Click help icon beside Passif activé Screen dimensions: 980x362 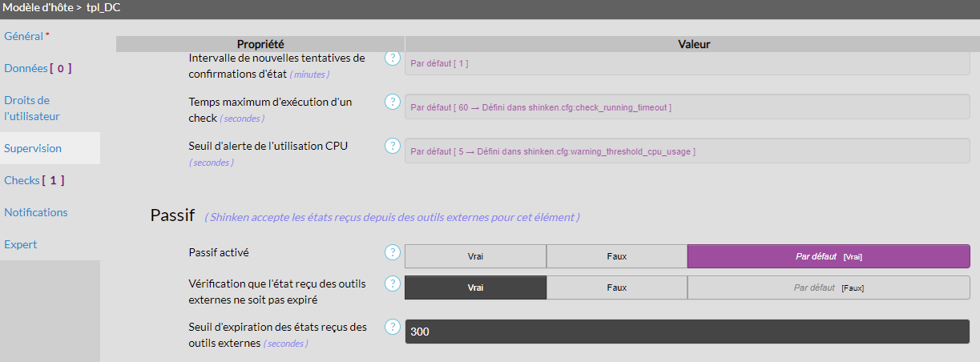pos(392,252)
